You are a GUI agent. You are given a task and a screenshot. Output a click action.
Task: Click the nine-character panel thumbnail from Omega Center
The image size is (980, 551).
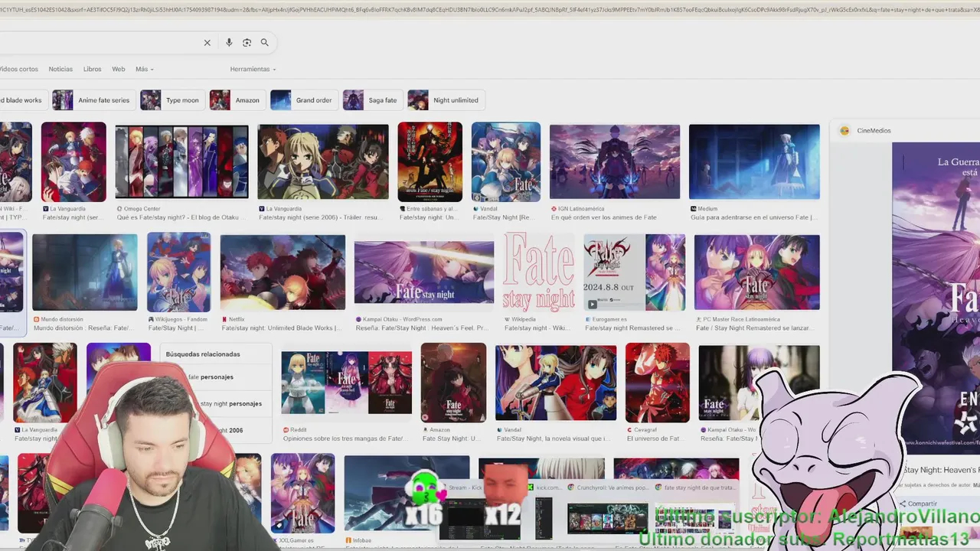(181, 161)
